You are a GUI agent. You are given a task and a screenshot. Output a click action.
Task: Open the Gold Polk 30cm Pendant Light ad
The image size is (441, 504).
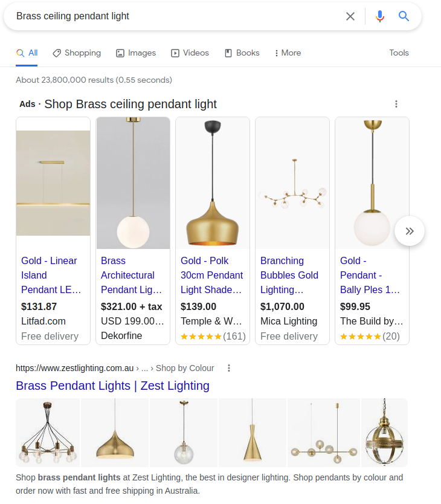coord(211,275)
